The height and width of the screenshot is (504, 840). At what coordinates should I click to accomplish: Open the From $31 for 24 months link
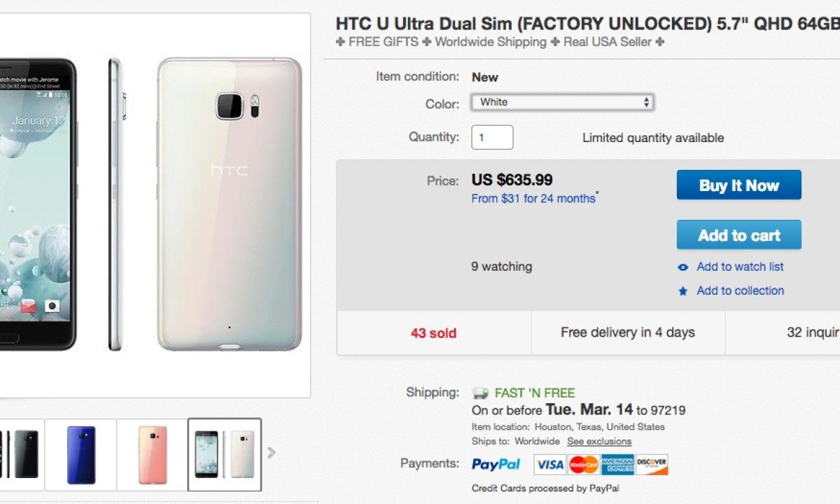533,199
